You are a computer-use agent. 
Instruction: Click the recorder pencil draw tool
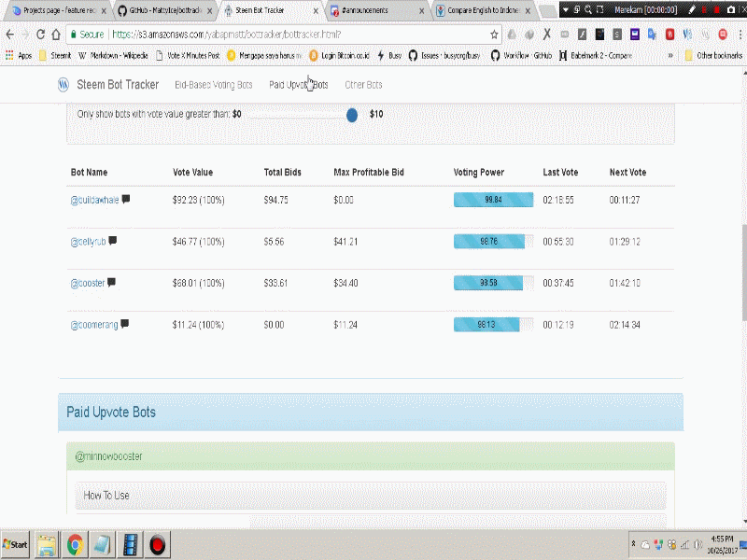(x=692, y=9)
